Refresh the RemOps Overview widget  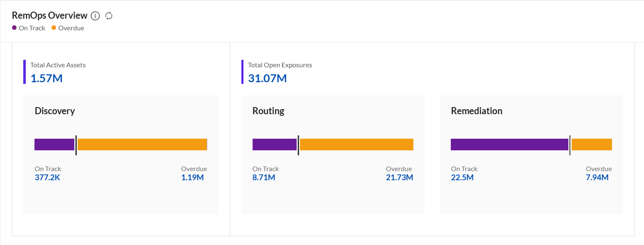tap(109, 16)
